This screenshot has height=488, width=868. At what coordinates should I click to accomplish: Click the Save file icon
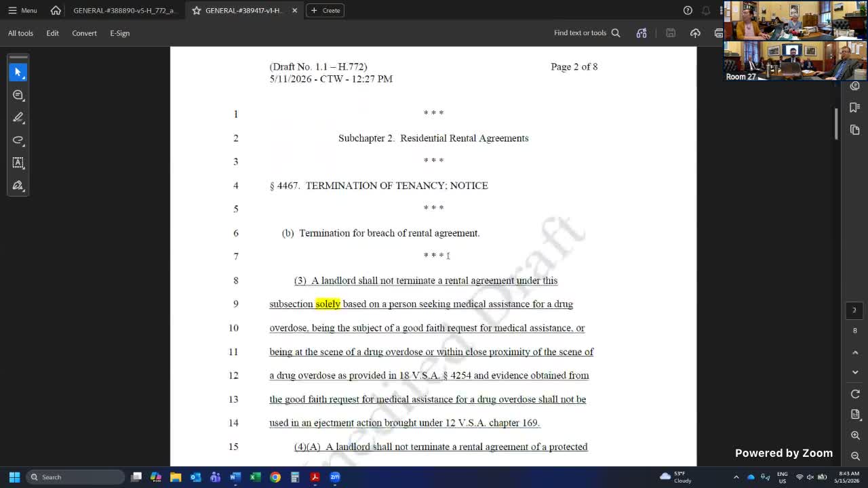[671, 33]
